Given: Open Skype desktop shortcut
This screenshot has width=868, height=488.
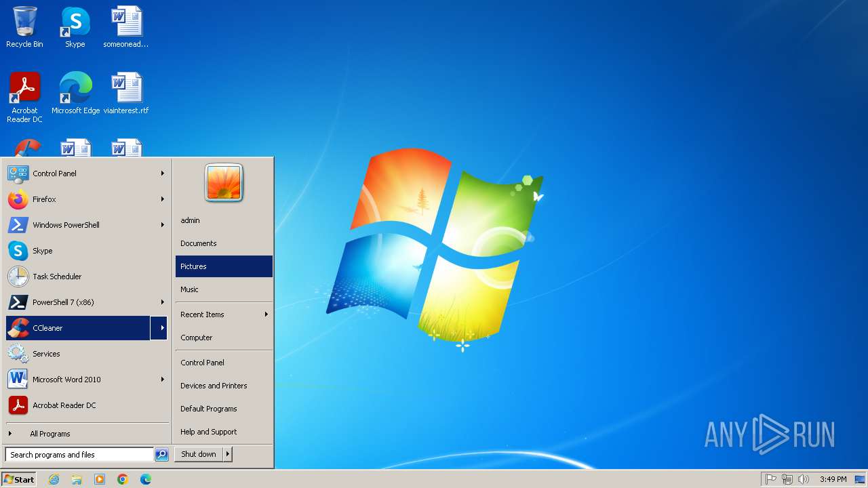Looking at the screenshot, I should point(75,27).
